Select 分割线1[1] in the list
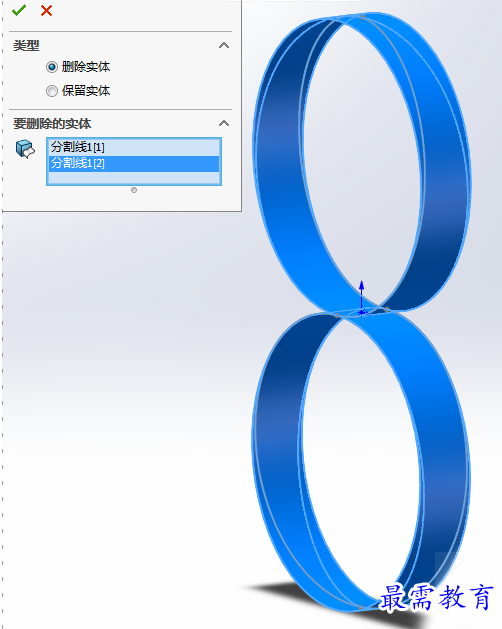 134,147
